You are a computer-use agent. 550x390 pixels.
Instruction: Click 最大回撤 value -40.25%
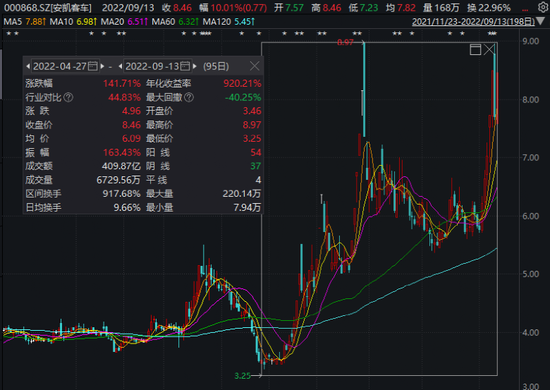point(243,97)
